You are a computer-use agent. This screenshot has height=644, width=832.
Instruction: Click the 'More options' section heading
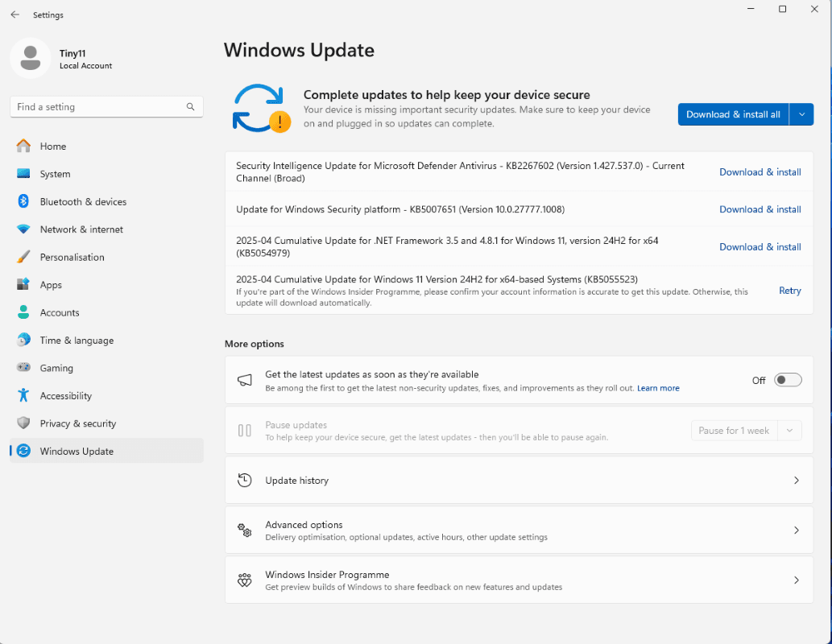pyautogui.click(x=255, y=344)
